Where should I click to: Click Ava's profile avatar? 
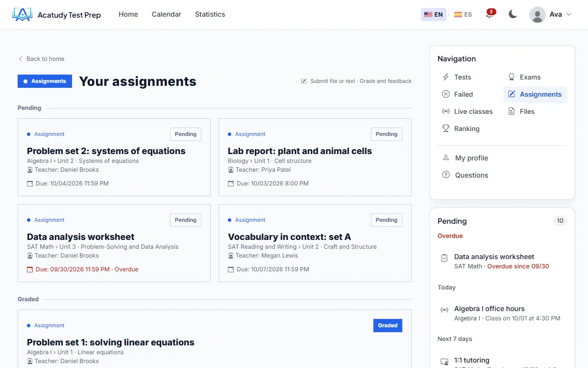tap(538, 15)
